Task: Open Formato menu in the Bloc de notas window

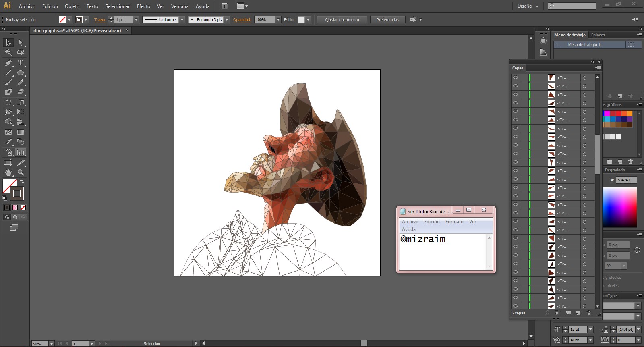Action: point(454,222)
